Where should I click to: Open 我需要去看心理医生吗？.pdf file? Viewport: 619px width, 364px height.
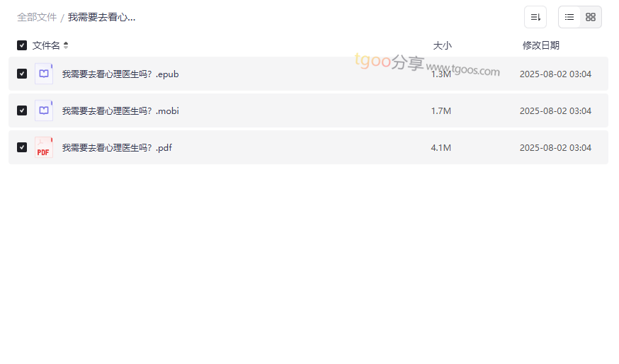(x=117, y=147)
